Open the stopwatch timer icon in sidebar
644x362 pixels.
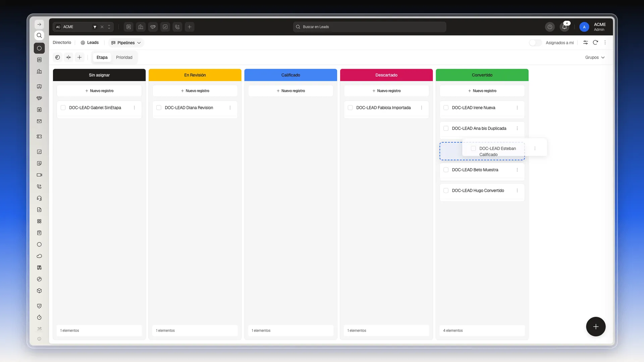click(39, 317)
